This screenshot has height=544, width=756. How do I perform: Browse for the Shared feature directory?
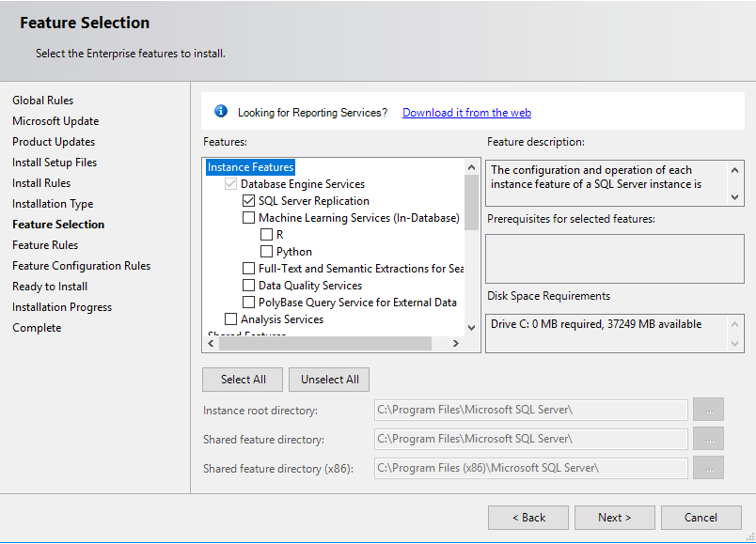[709, 439]
